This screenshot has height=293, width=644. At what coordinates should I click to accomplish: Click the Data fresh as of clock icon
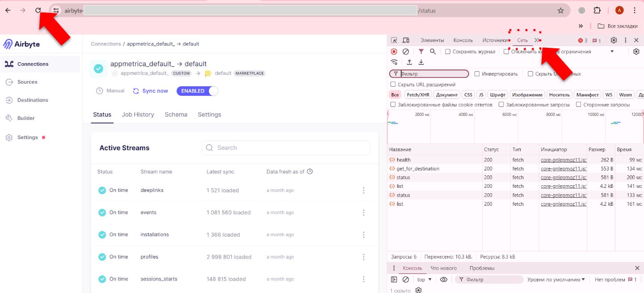click(x=310, y=171)
